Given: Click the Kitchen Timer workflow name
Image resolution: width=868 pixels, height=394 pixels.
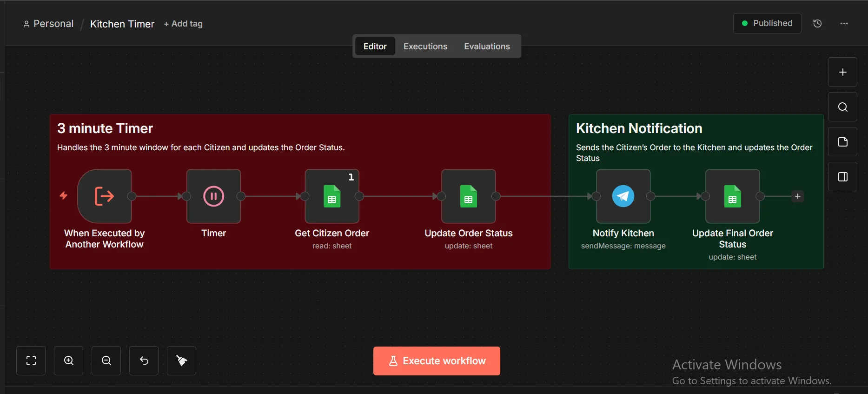Looking at the screenshot, I should 122,24.
